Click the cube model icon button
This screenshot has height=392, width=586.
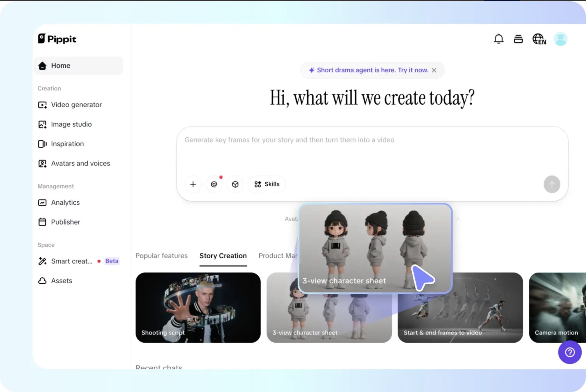tap(235, 184)
